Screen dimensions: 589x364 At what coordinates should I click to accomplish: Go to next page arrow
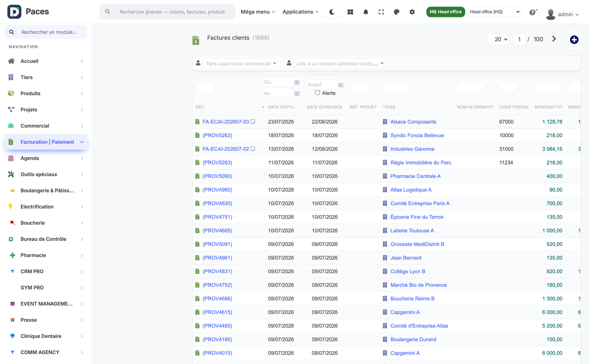(x=554, y=39)
